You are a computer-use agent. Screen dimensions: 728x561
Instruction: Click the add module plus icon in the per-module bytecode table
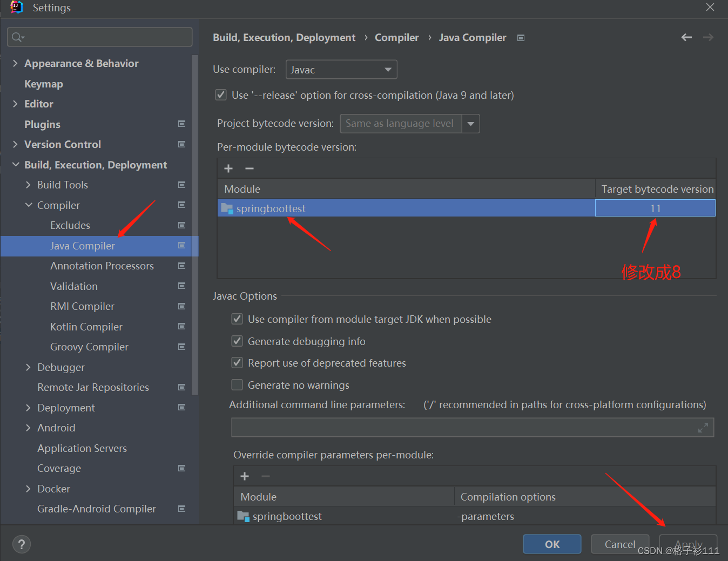click(228, 168)
